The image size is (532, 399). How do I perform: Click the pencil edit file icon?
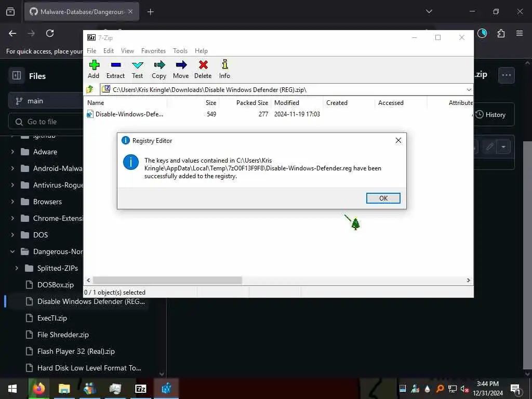click(489, 147)
